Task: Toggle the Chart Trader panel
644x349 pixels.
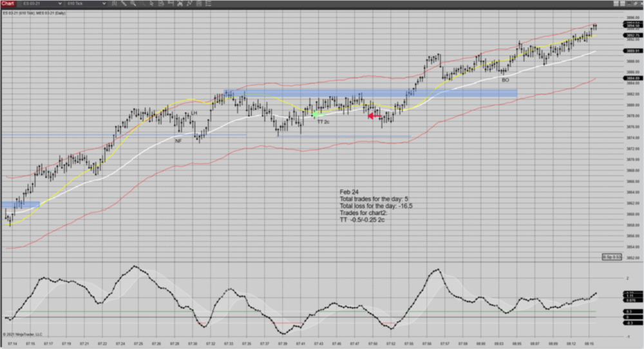Action: (x=198, y=3)
